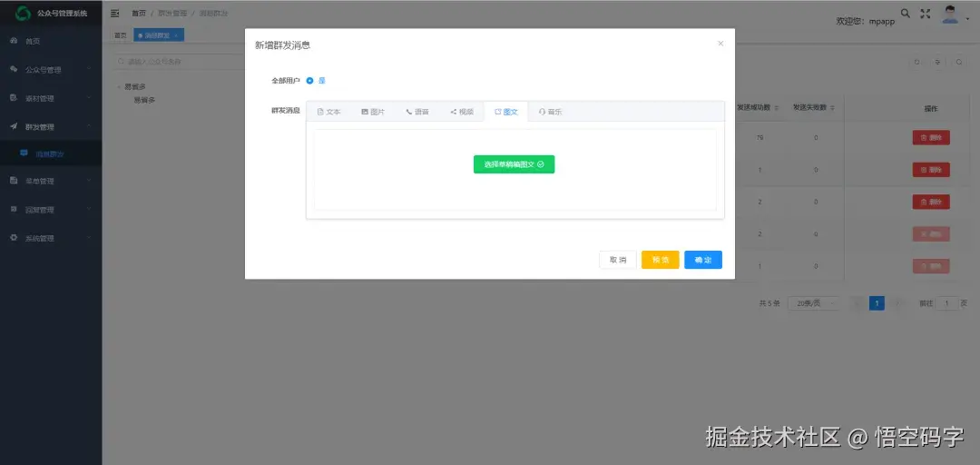Collapse the 群发管理 menu chevron

(x=89, y=126)
